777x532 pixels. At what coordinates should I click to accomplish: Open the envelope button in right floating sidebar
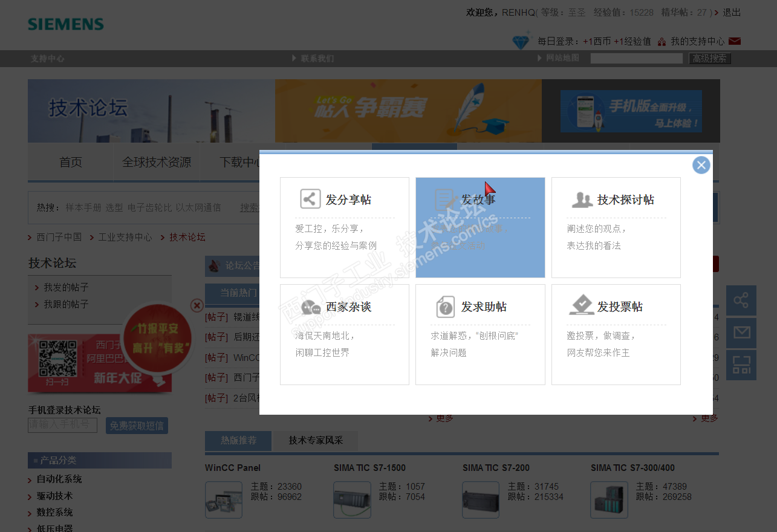(741, 332)
